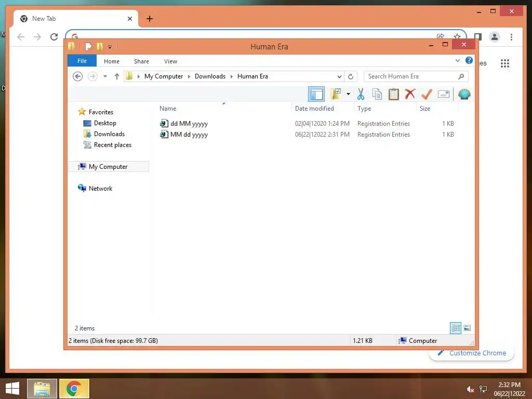
Task: Close the New Tab in Chrome
Action: pyautogui.click(x=129, y=19)
